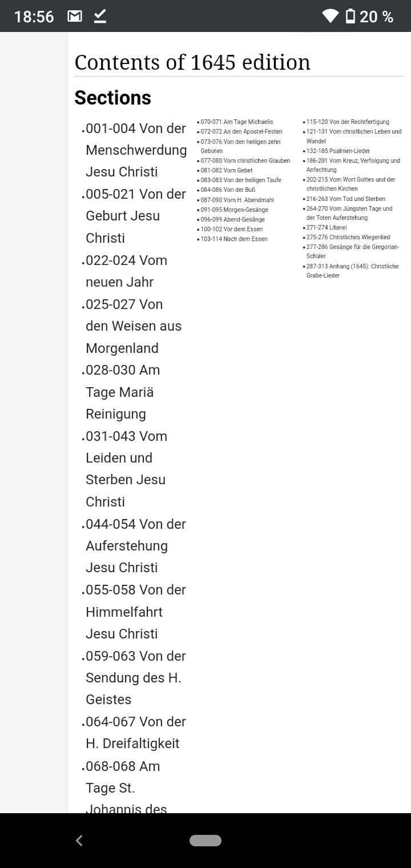Select "031-043 Vom Leiden und Sterben" entry
This screenshot has height=868, width=411.
[126, 469]
